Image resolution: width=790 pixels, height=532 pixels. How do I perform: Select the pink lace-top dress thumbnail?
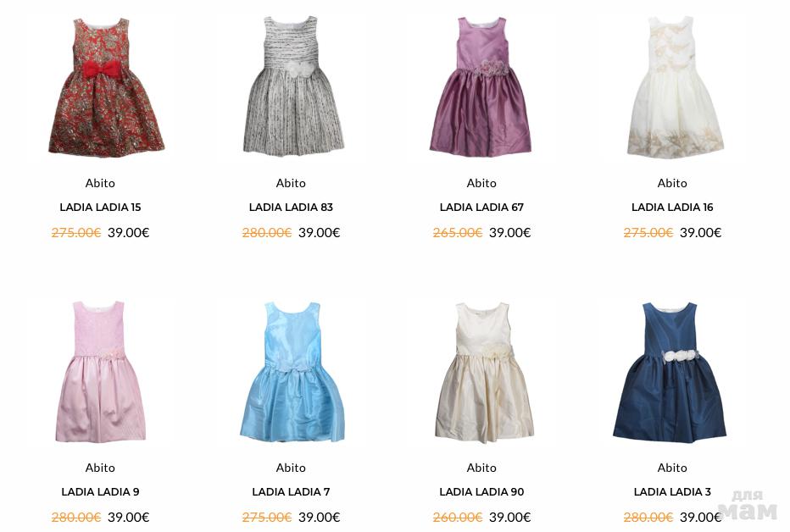click(100, 372)
